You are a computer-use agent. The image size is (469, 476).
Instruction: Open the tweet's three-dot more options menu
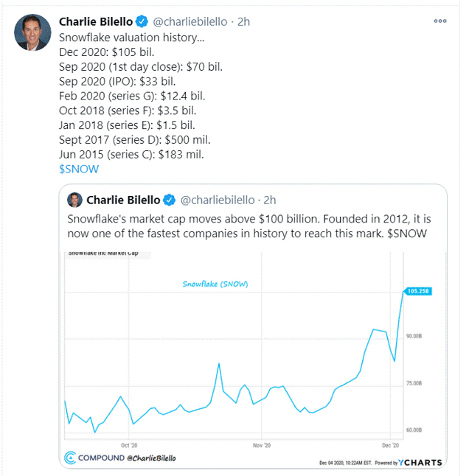pyautogui.click(x=440, y=21)
